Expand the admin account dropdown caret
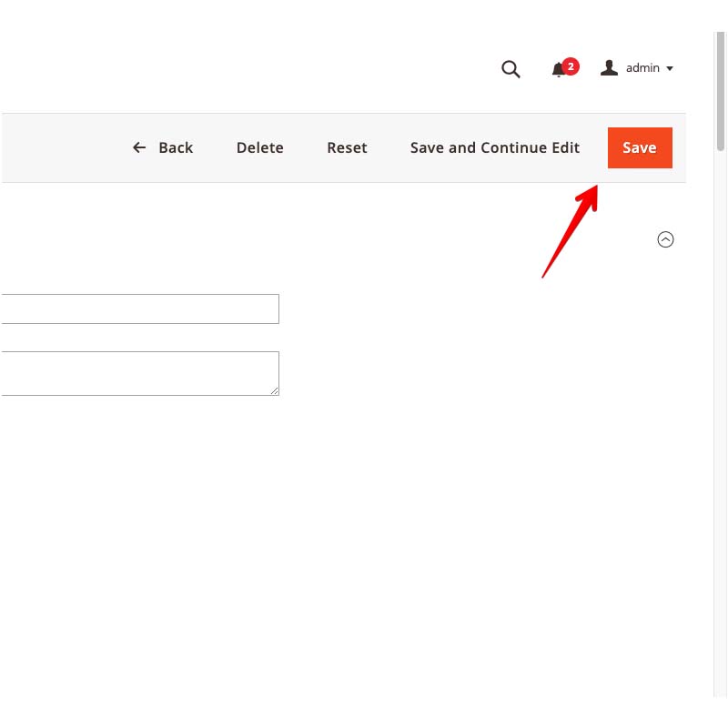 (x=671, y=69)
